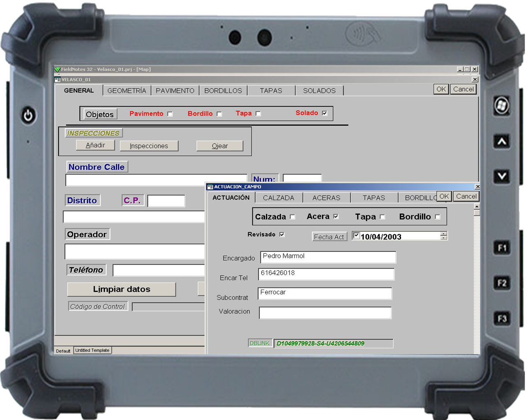Click the Añadir inspection button

pos(95,145)
